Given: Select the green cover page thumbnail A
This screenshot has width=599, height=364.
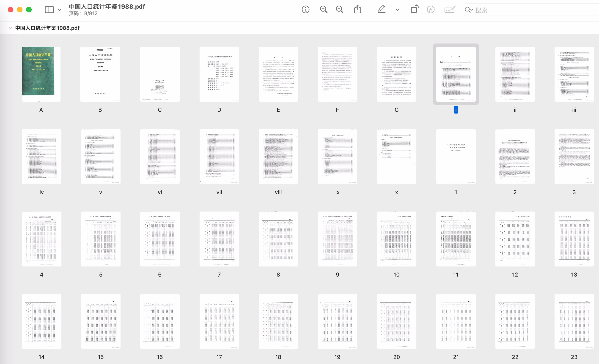Looking at the screenshot, I should click(41, 74).
